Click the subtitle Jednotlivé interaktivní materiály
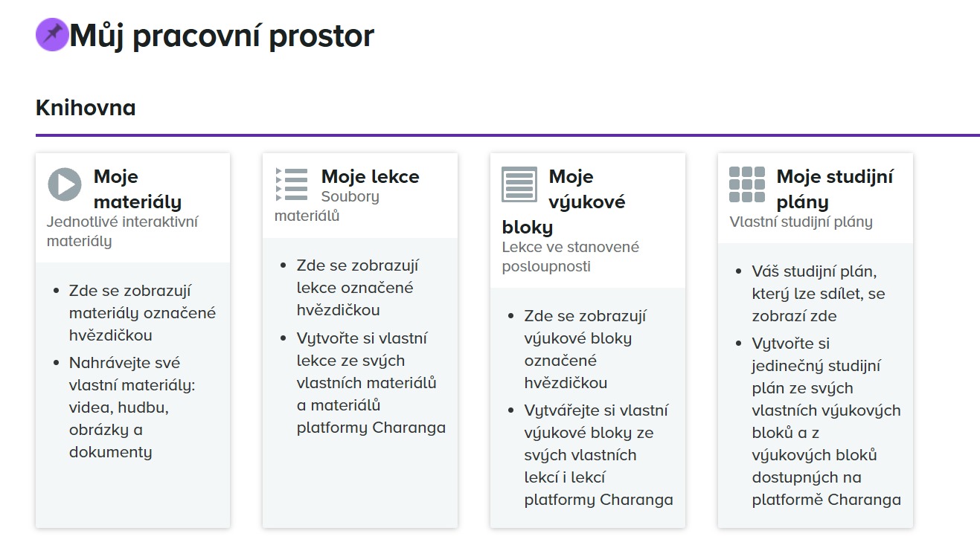The image size is (980, 551). pos(123,231)
